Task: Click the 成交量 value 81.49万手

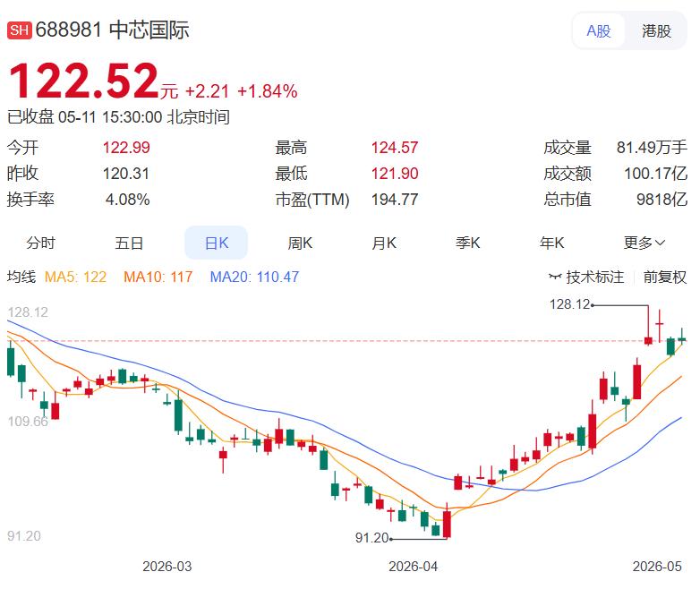Action: [652, 148]
